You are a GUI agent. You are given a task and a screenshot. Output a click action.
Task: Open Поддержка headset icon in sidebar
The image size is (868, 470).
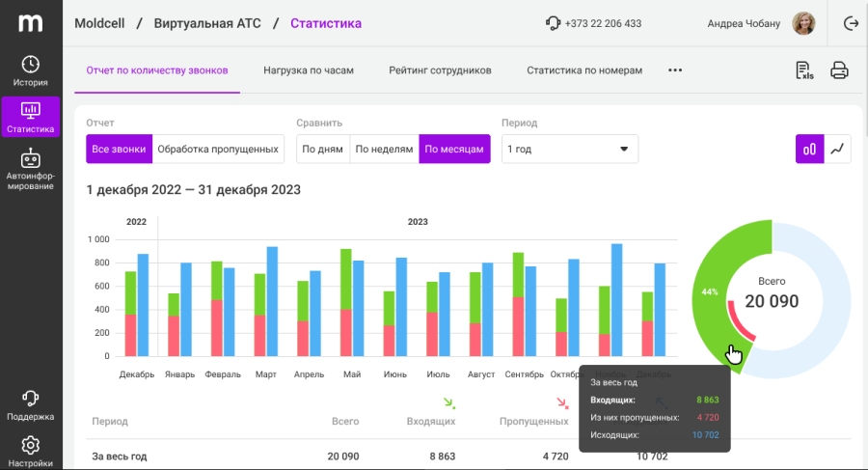[30, 405]
